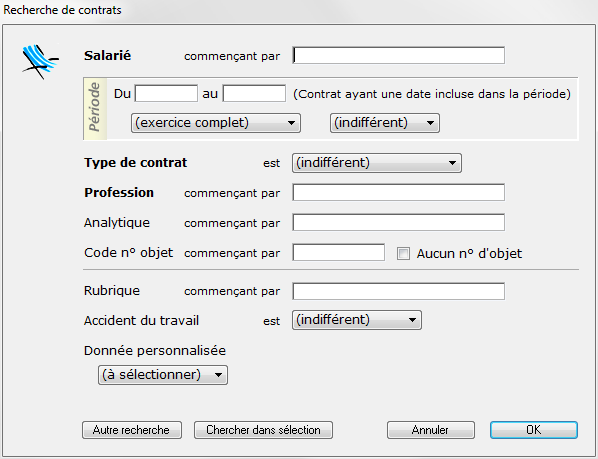Viewport: 598px width, 459px height.
Task: Open the (indifférent) dropdown in Période section
Action: [385, 123]
